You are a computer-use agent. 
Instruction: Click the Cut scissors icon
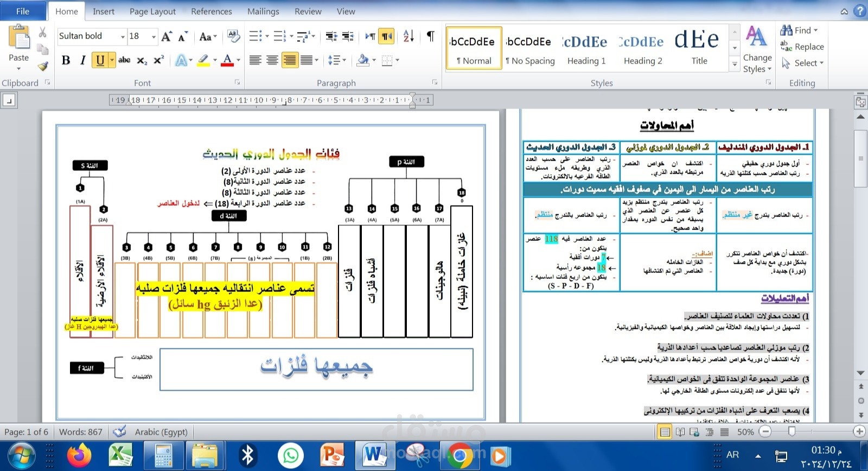42,33
